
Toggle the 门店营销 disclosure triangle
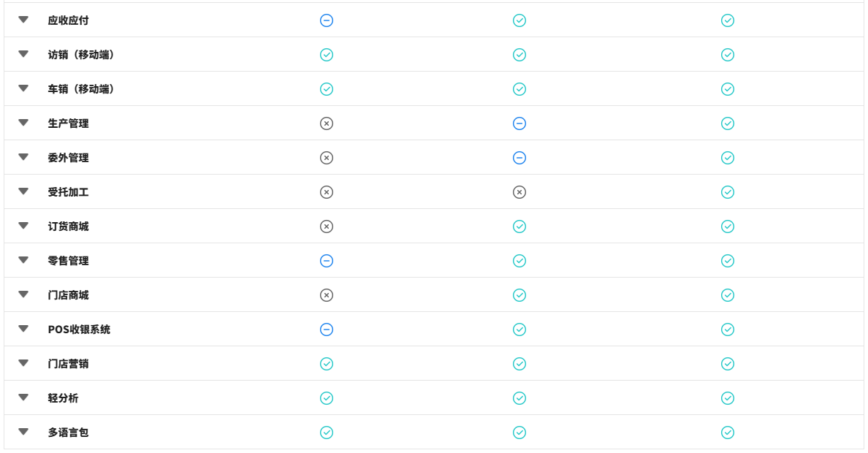coord(23,363)
